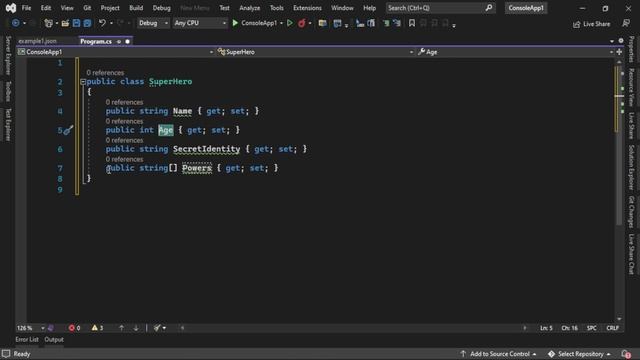
Task: Click the Hot Reload flame icon
Action: pos(302,23)
